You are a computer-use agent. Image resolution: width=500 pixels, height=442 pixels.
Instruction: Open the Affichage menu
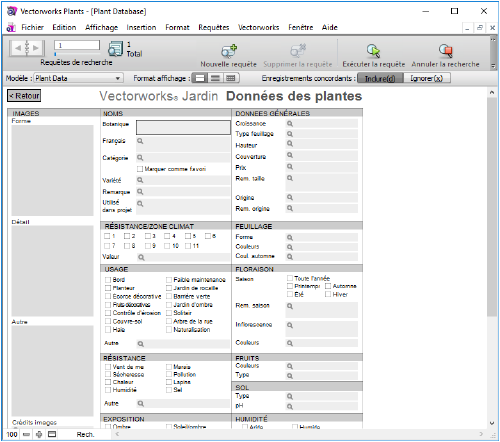click(x=101, y=27)
